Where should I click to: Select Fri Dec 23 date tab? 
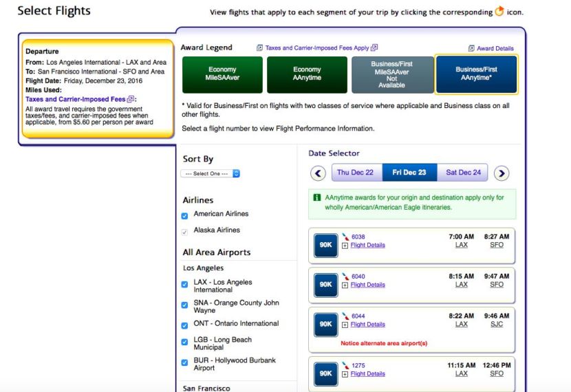[409, 173]
